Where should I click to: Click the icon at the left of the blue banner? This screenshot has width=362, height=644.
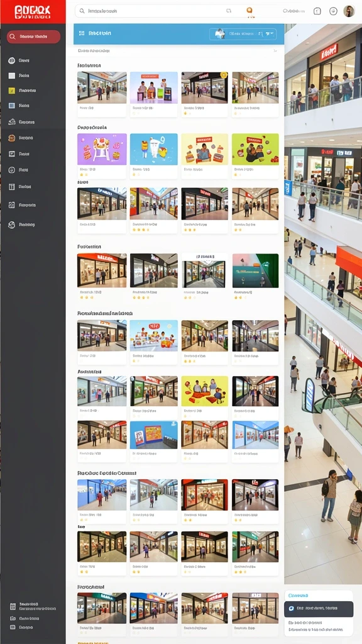click(x=82, y=33)
